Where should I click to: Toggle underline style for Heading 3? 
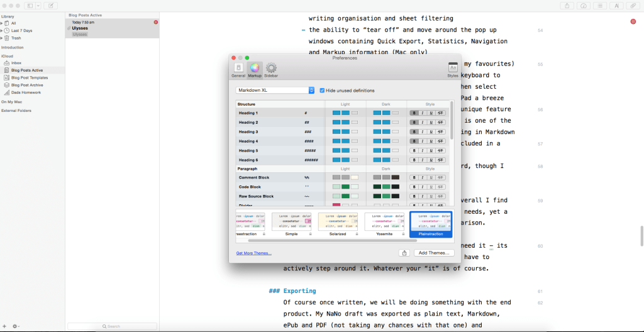click(431, 132)
